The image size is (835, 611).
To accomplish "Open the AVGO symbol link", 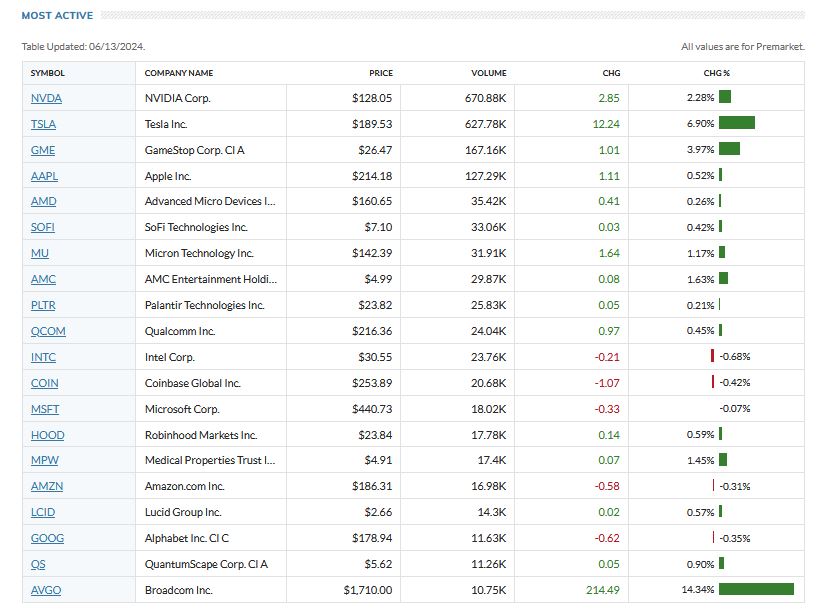I will pos(46,590).
